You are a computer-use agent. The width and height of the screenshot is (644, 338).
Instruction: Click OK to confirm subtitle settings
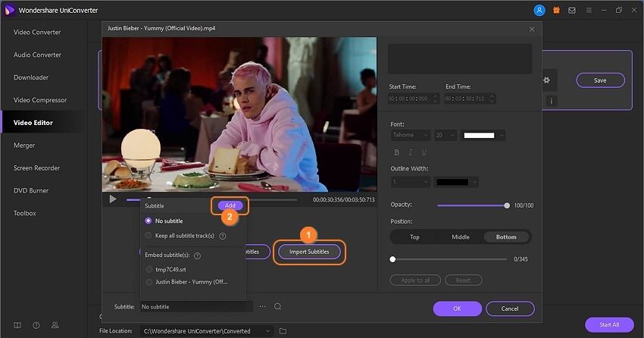[457, 308]
